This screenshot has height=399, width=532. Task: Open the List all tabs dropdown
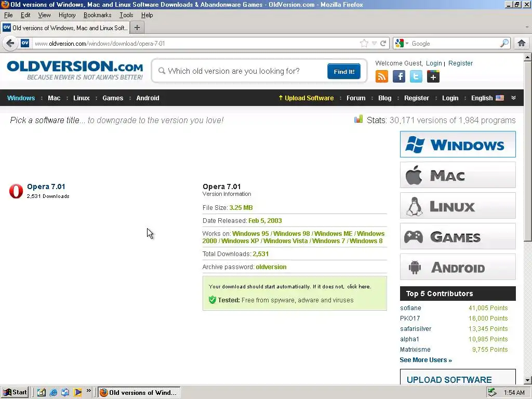tap(527, 27)
